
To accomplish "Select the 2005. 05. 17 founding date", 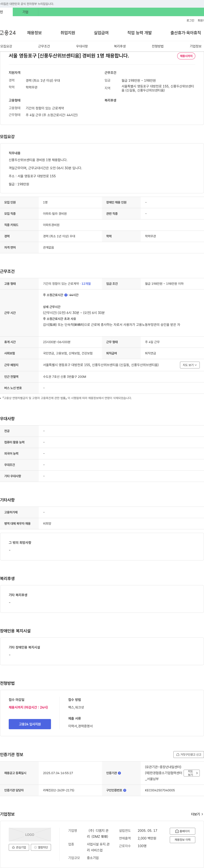I will point(147,831).
